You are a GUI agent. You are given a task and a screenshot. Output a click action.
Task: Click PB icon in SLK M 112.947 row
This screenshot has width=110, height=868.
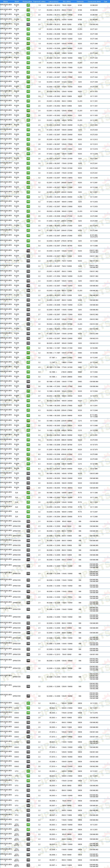pos(28,512)
